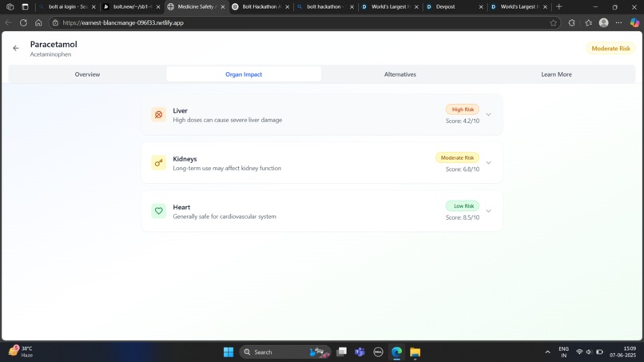Open Microsoft Edge from the taskbar
This screenshot has width=644, height=362.
[x=397, y=352]
